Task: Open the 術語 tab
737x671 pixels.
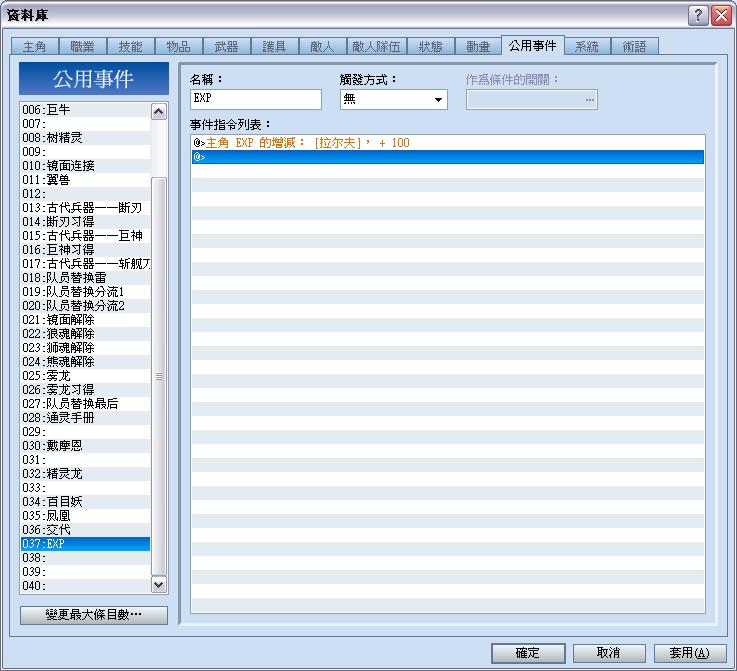Action: pyautogui.click(x=634, y=47)
